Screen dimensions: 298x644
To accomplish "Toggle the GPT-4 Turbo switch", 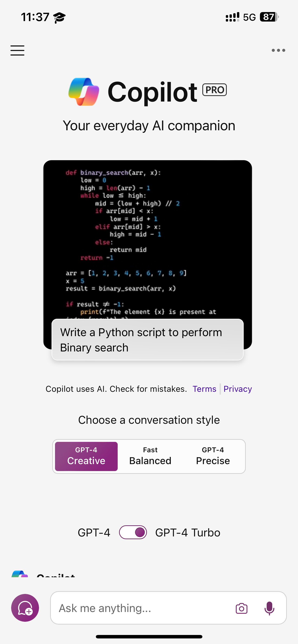I will (x=133, y=532).
